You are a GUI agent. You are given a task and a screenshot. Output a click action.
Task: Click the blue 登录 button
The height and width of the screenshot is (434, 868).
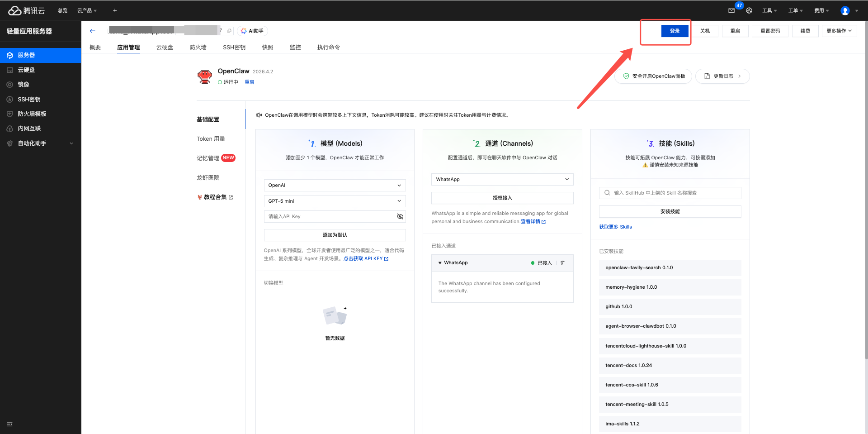[675, 31]
